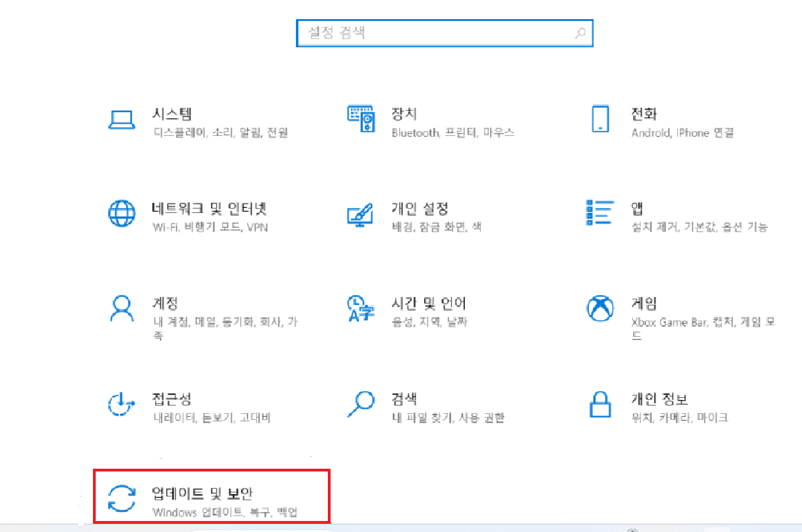Click the '배경, 잠금 화면, 색' description
The width and height of the screenshot is (802, 532).
tap(437, 227)
